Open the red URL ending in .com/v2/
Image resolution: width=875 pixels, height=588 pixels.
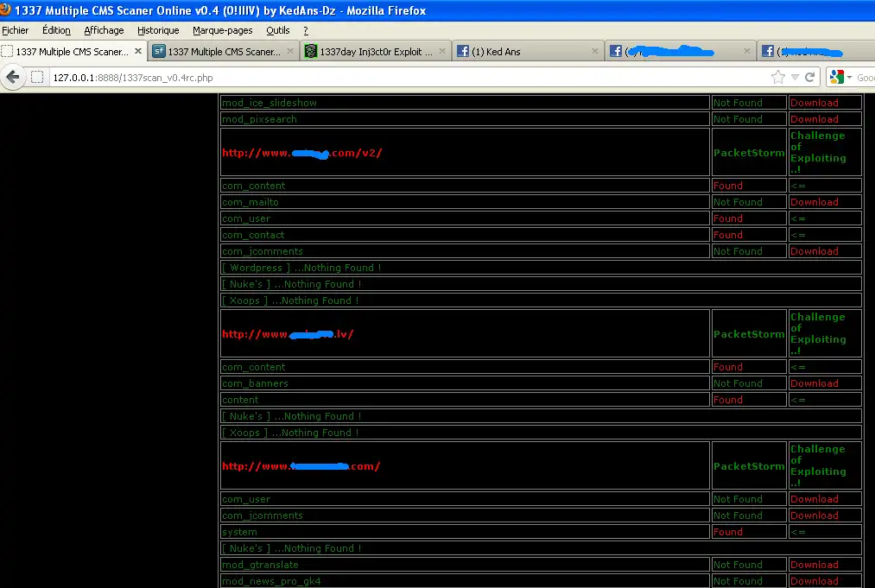(302, 153)
